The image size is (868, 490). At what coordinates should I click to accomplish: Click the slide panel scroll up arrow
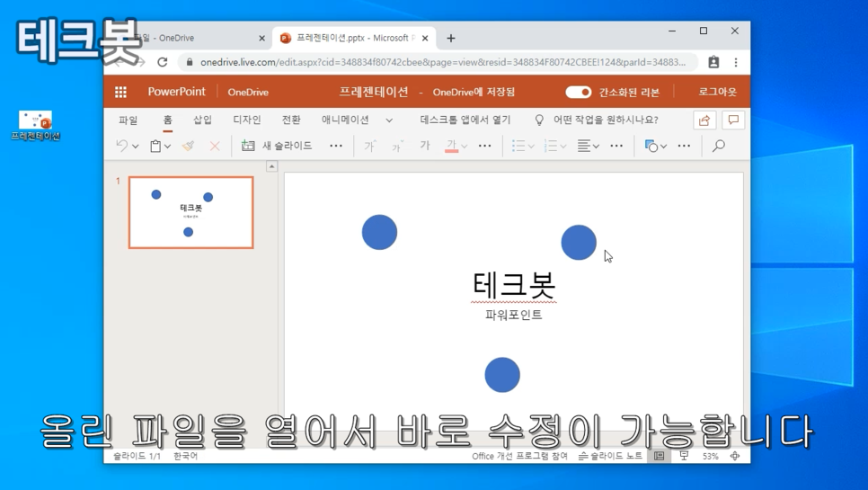pos(271,166)
